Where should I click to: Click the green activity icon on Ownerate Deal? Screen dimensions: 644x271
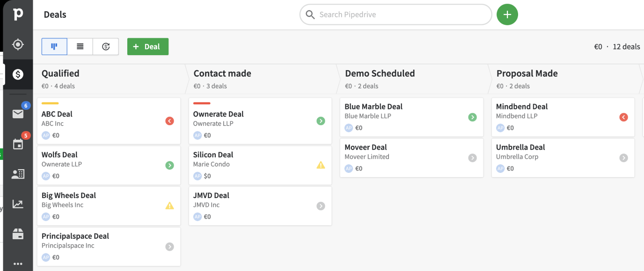(321, 121)
